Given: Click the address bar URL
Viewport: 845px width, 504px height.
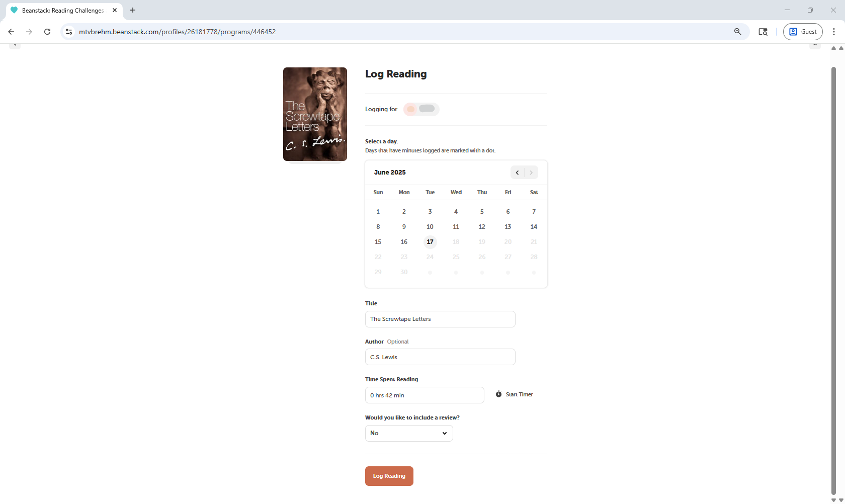Looking at the screenshot, I should click(x=177, y=32).
